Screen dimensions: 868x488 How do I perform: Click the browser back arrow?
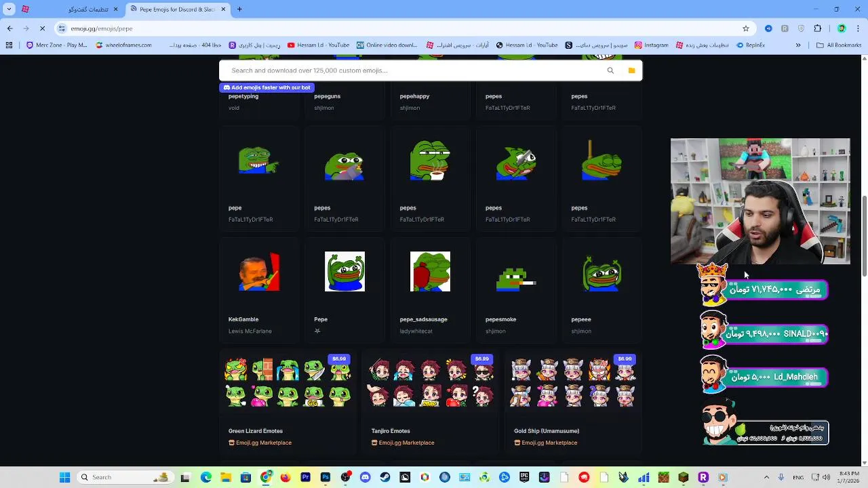(x=9, y=28)
